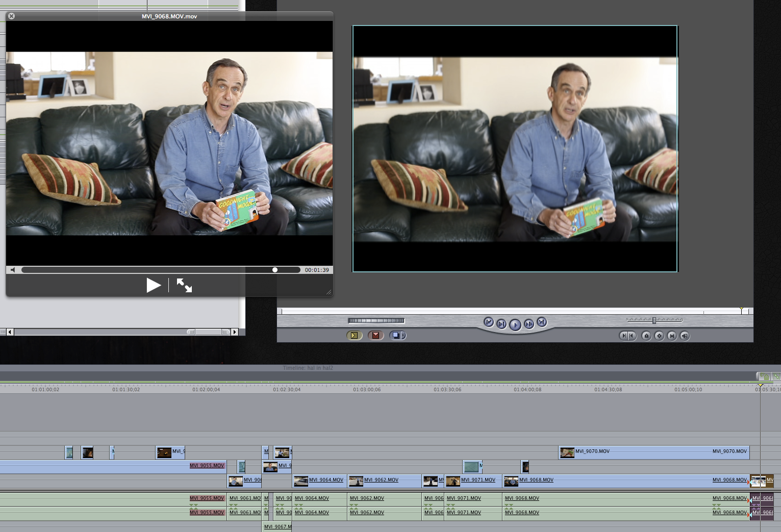Click the QuickTime window resize corner handle
Viewport: 781px width, 532px height.
tap(329, 292)
